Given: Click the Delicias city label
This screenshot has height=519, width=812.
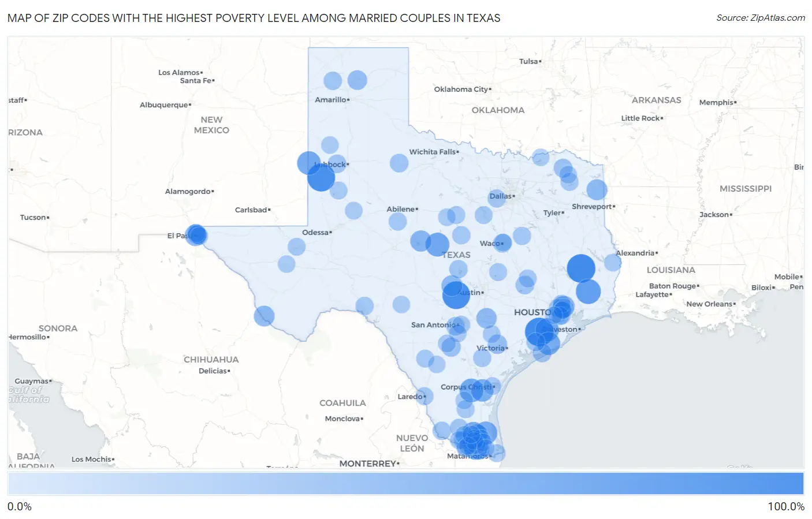Looking at the screenshot, I should coord(213,371).
